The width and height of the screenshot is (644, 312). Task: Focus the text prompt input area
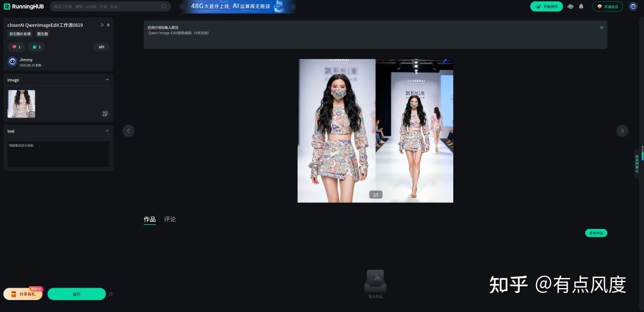click(58, 154)
